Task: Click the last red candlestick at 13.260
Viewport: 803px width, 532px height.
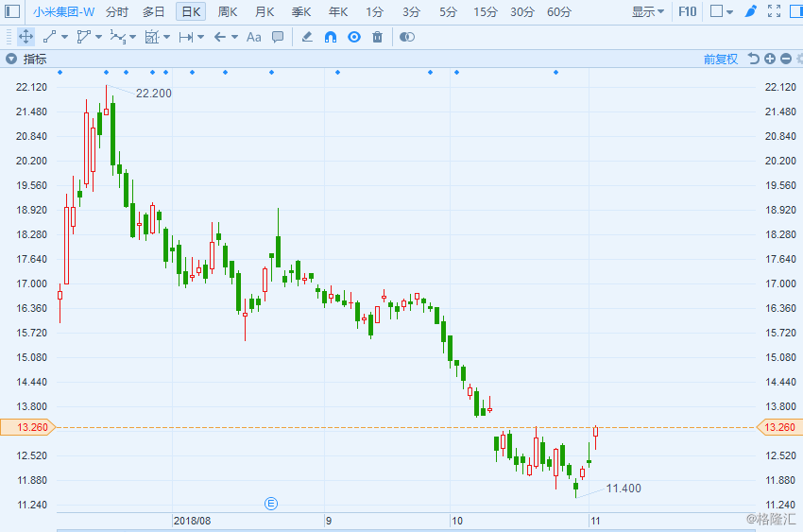Action: click(595, 432)
